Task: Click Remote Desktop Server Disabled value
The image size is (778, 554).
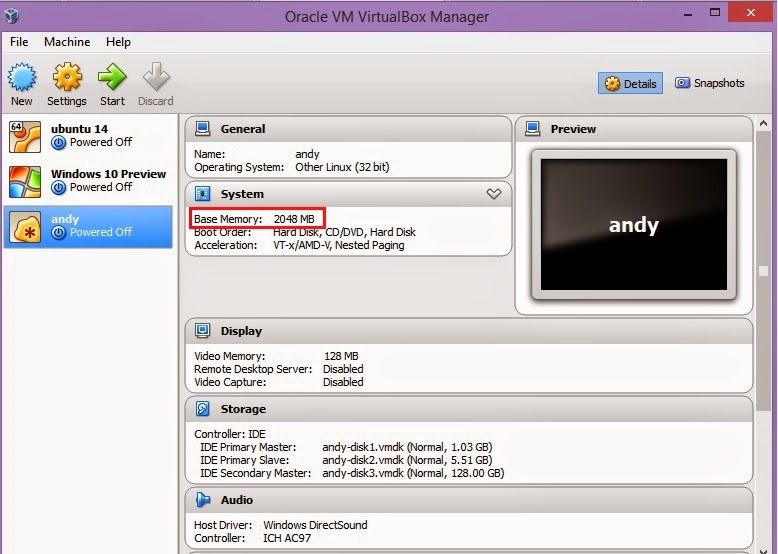Action: (343, 369)
